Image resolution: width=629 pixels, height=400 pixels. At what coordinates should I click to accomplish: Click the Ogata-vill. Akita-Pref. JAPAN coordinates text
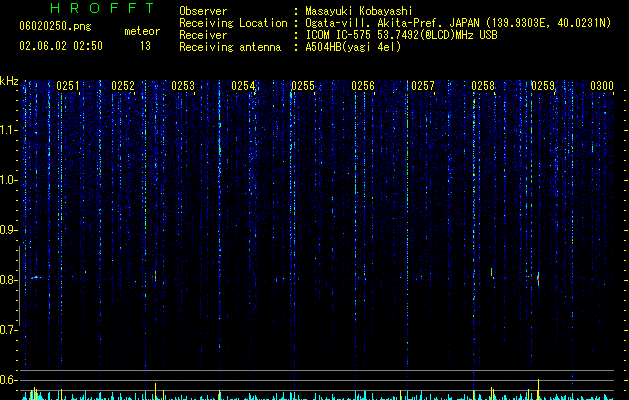(458, 23)
